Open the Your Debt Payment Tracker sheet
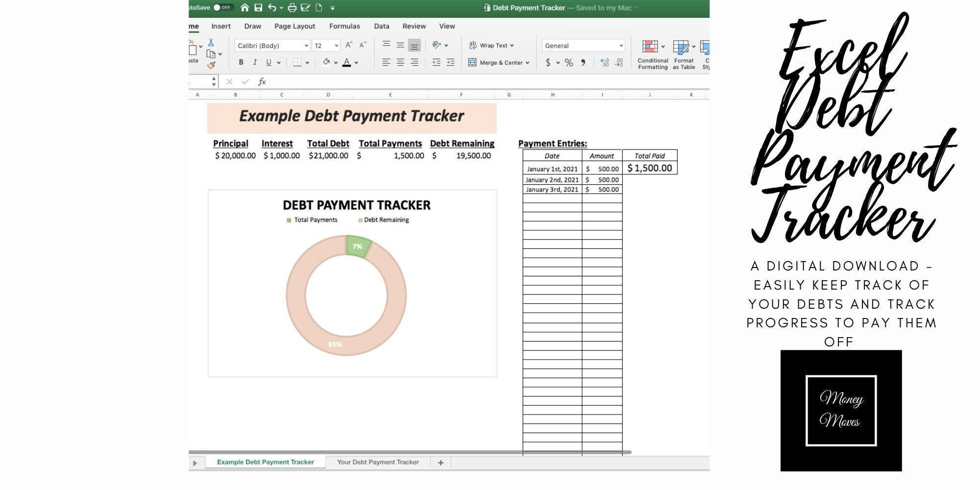Screen dimensions: 980x490 coord(378,462)
